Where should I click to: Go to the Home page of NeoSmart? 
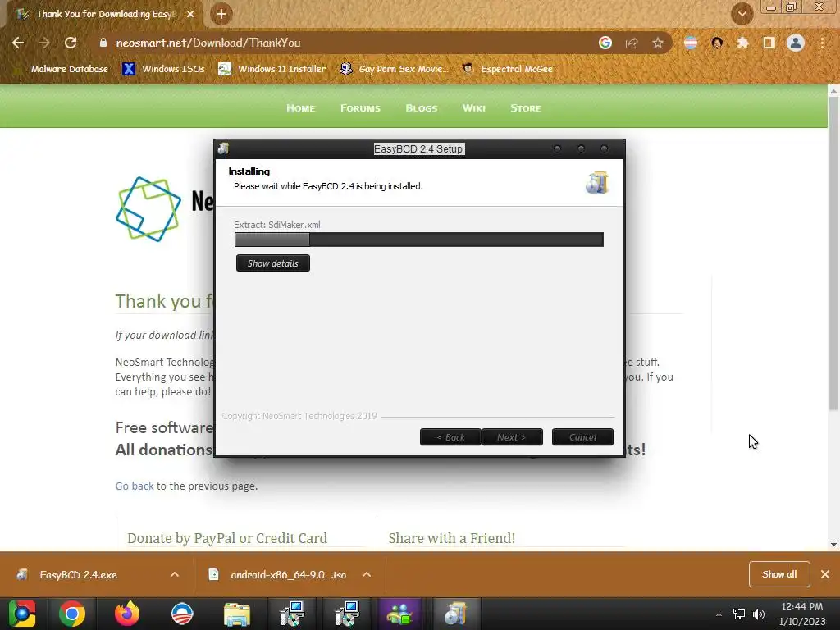(300, 108)
